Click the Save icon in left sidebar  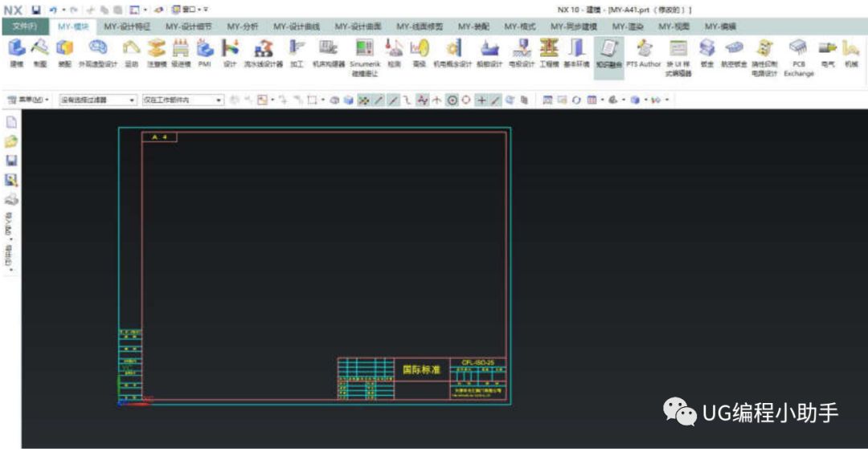pos(11,161)
